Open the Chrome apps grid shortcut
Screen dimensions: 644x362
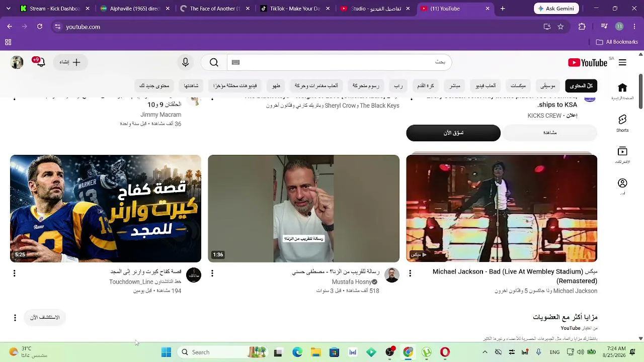click(8, 42)
